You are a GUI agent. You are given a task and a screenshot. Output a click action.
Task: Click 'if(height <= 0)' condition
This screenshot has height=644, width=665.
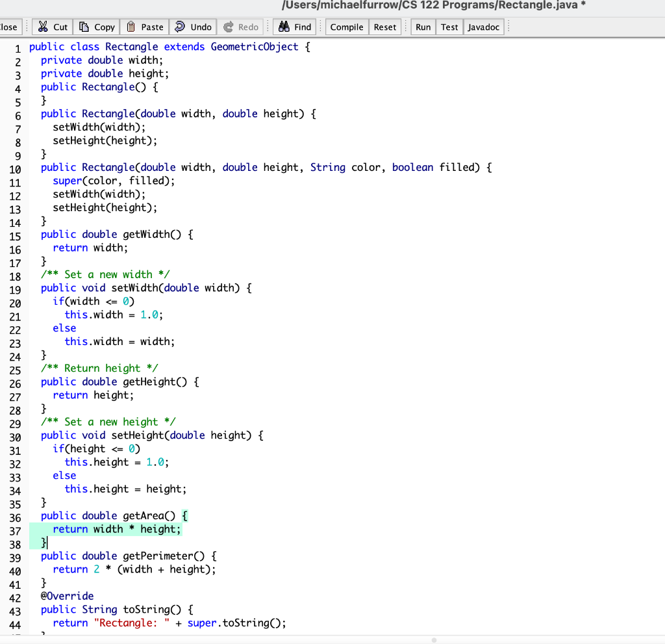tap(96, 448)
